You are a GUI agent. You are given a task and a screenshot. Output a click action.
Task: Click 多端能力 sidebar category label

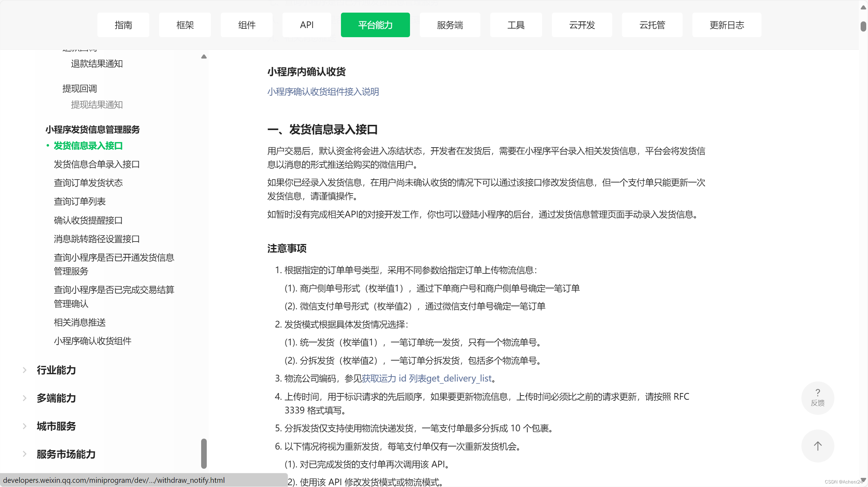pyautogui.click(x=56, y=398)
